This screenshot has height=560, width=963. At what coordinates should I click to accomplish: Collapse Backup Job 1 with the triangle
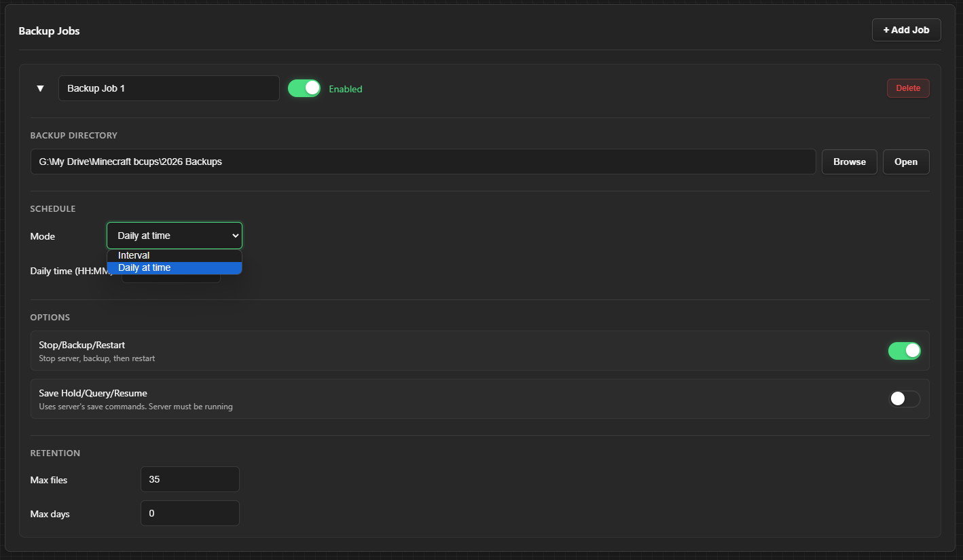click(x=40, y=88)
